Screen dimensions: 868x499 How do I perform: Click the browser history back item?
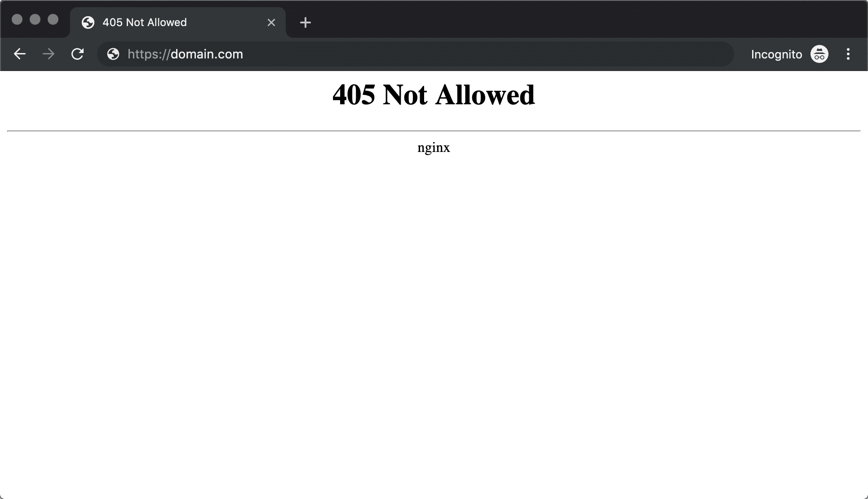[20, 54]
